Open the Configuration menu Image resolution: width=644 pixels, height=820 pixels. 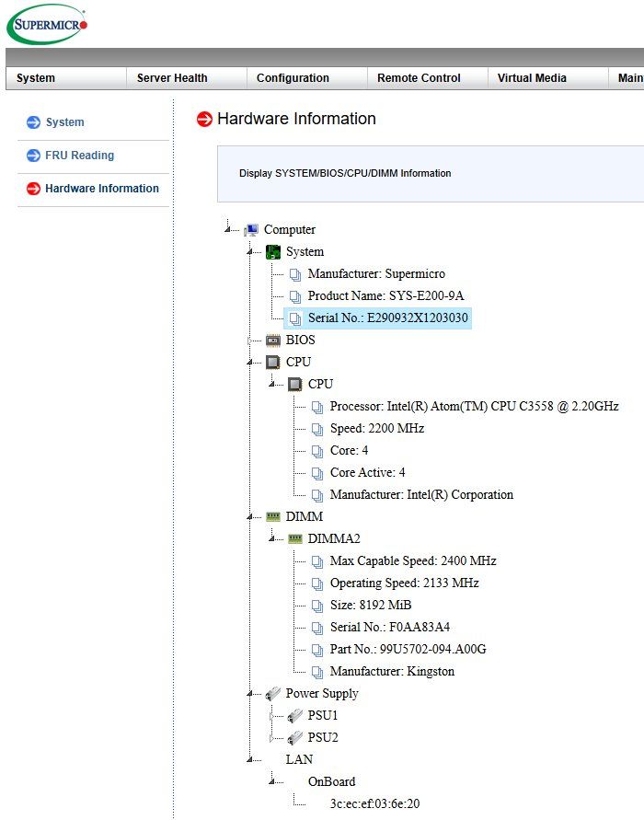click(x=307, y=78)
